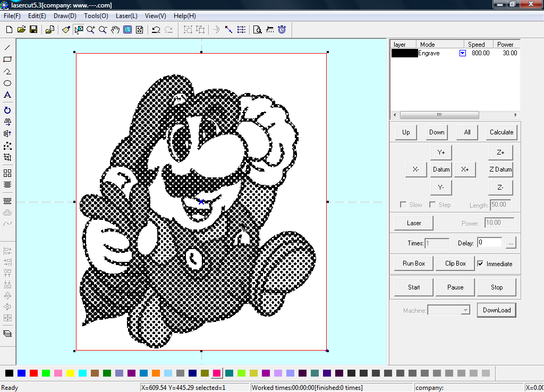Pick the red color swatch

[33, 373]
